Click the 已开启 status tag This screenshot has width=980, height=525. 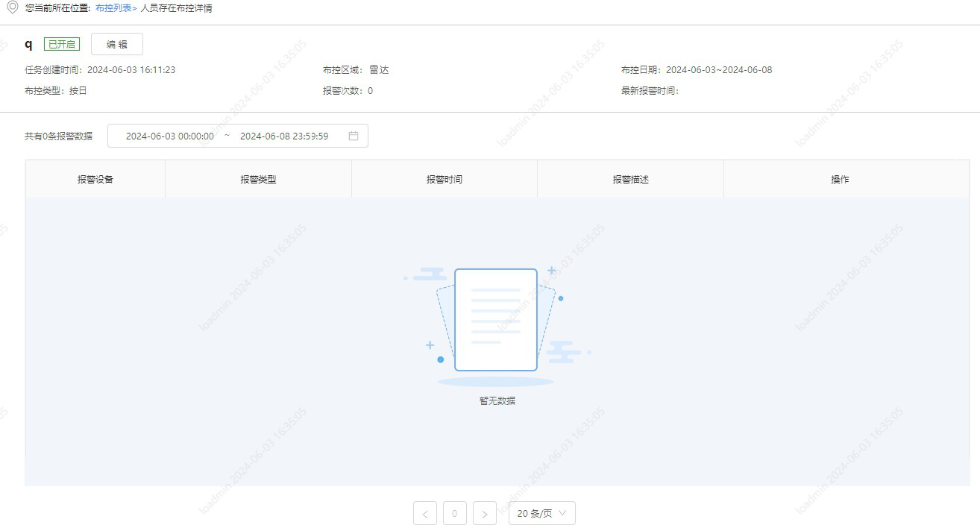[x=62, y=44]
